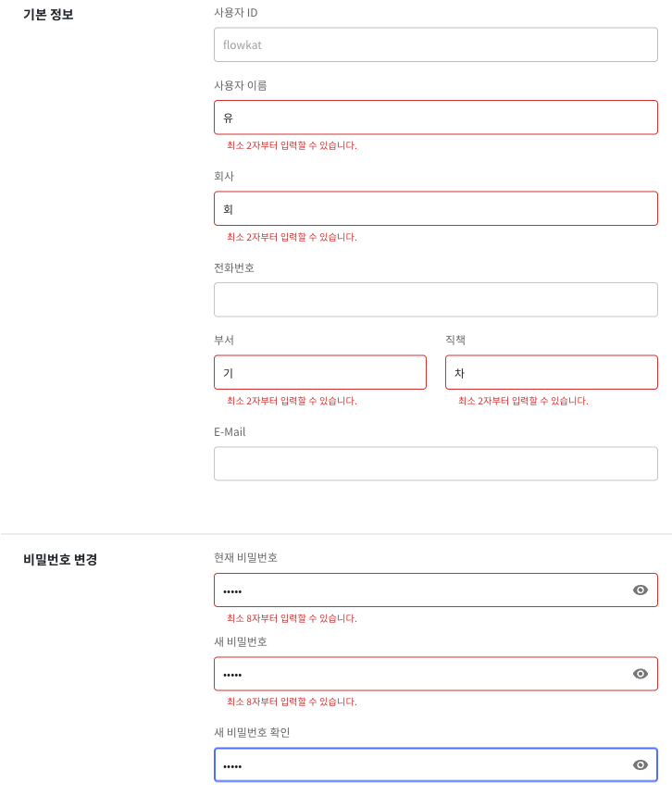Screen dimensions: 672x795
Task: Click the 비밀번호 변경 section heading
Action: point(60,560)
